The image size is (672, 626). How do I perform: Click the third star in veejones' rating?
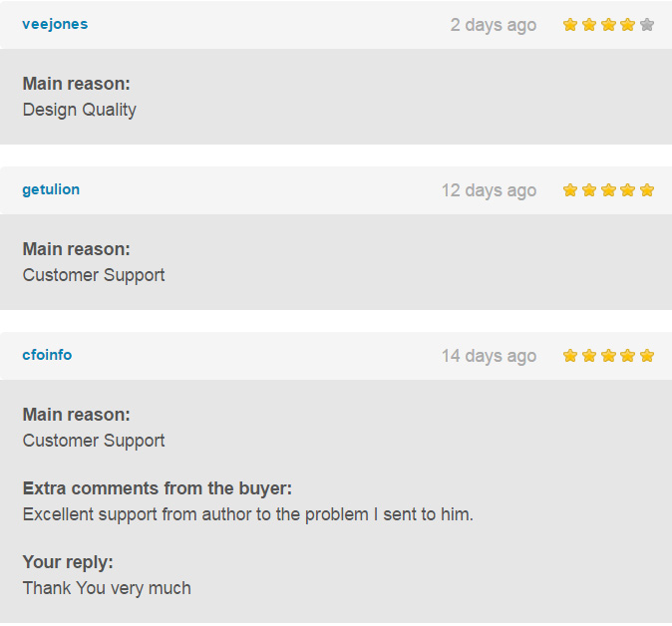click(x=608, y=25)
